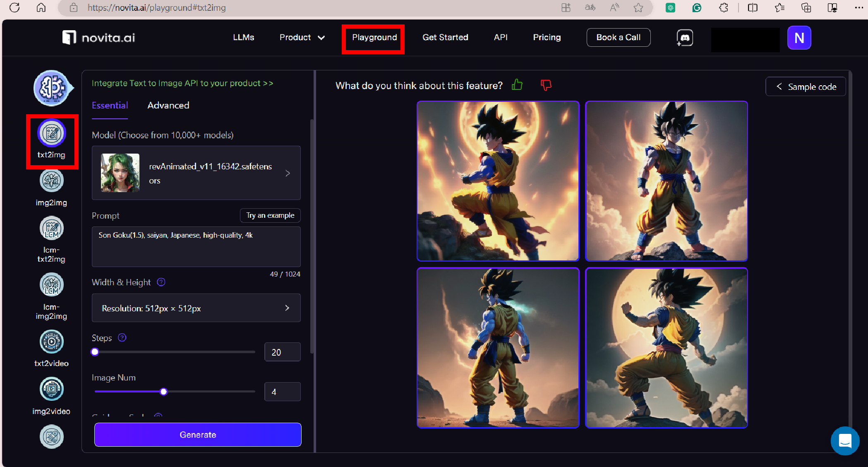This screenshot has height=467, width=868.
Task: Open the img2img tool in sidebar
Action: pyautogui.click(x=51, y=181)
